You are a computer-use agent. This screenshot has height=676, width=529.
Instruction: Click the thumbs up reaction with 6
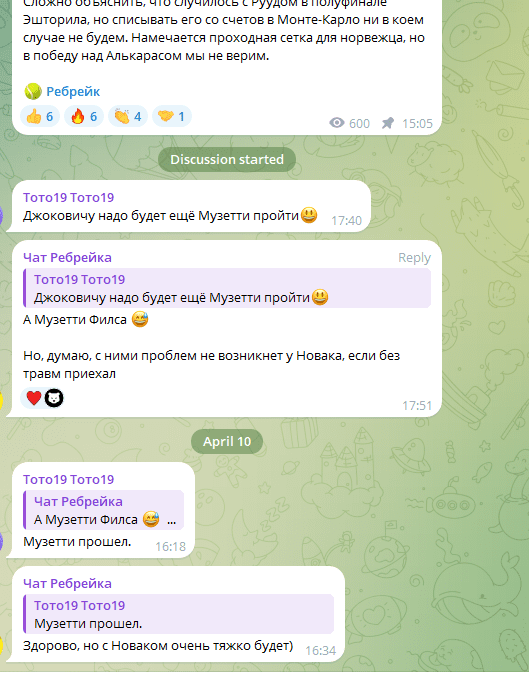point(40,116)
